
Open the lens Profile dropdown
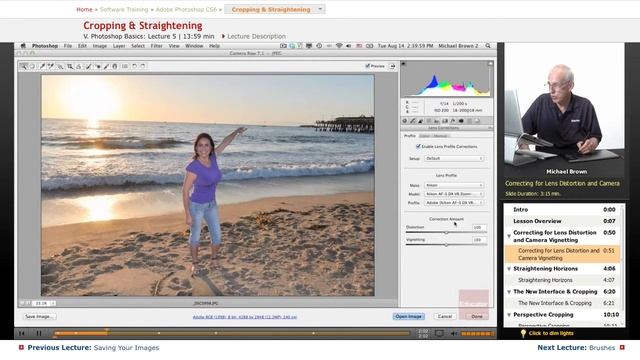click(x=454, y=202)
